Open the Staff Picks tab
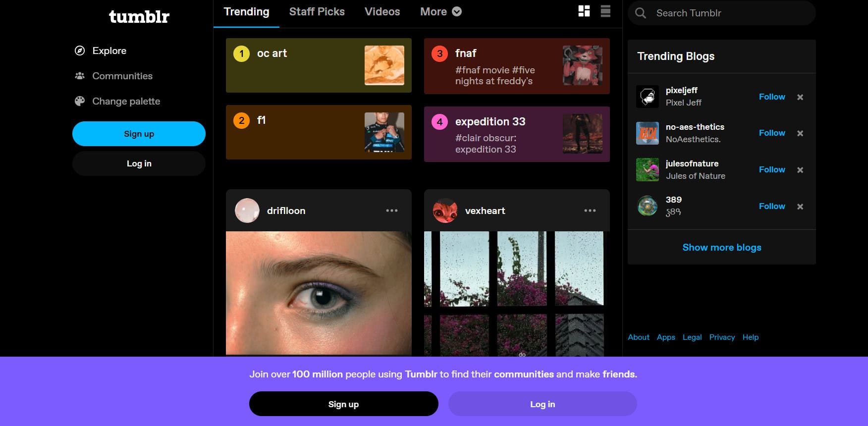Screen dimensions: 868x426 (x=317, y=11)
